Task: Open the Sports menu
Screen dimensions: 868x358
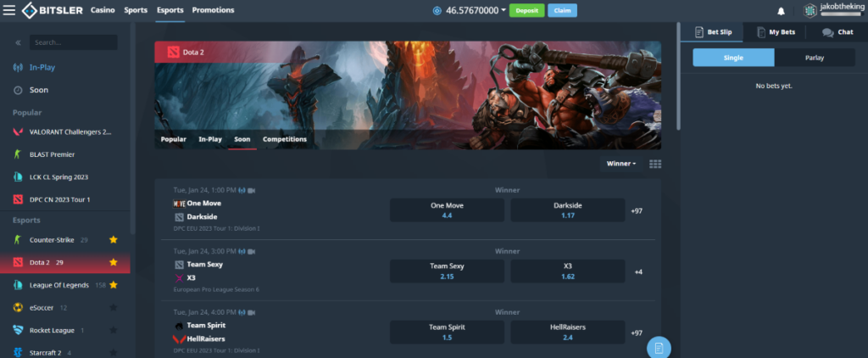Action: [x=136, y=10]
